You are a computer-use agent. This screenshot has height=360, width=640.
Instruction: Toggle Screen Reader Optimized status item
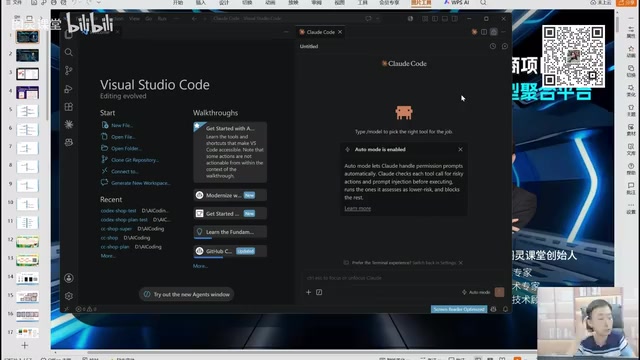(459, 309)
